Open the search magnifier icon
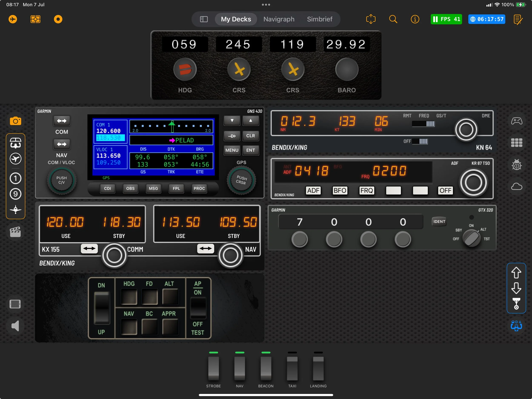The width and height of the screenshot is (532, 399). click(393, 19)
